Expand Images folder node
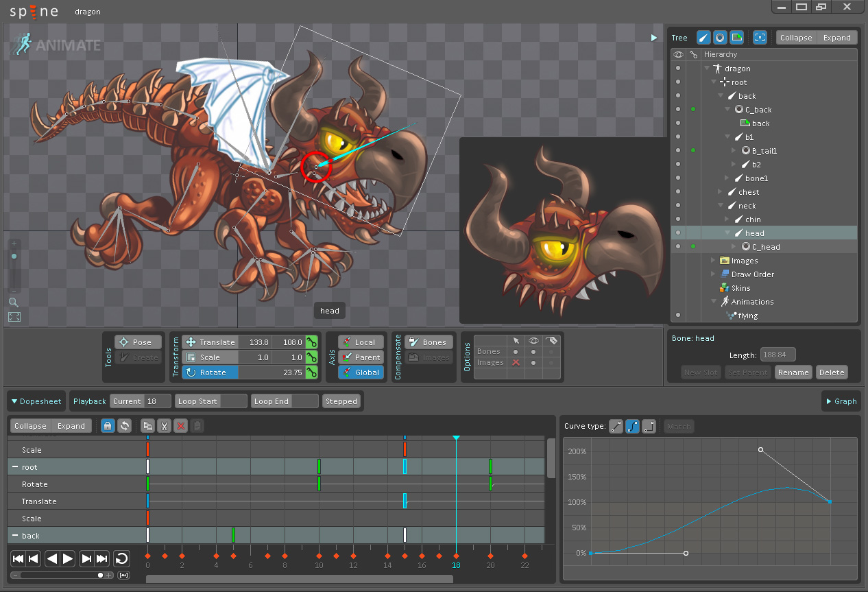Viewport: 868px width, 592px height. (x=714, y=260)
